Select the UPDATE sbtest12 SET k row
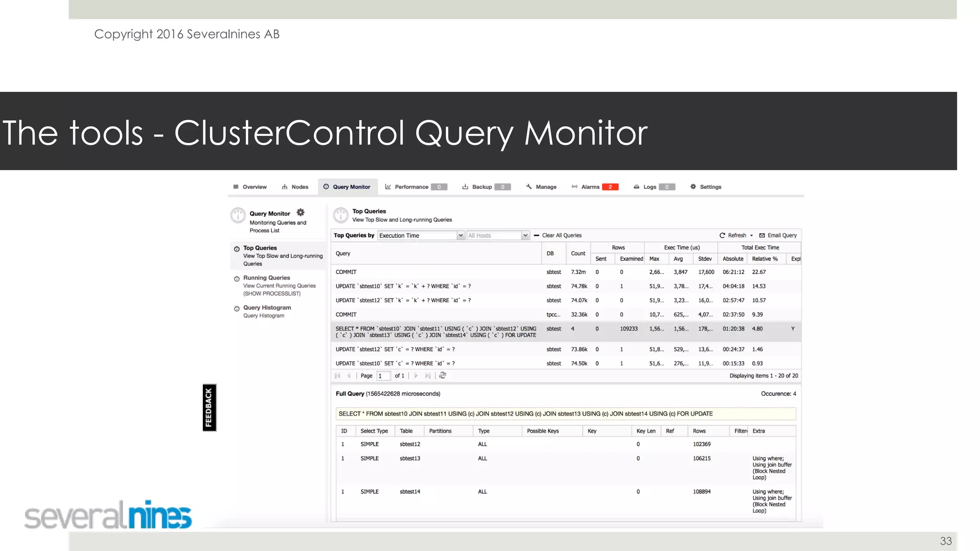980x551 pixels. tap(567, 300)
